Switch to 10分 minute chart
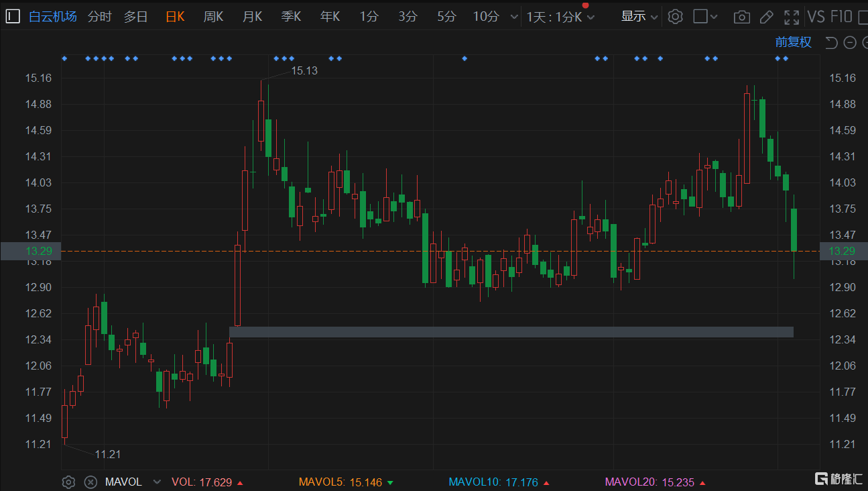This screenshot has width=868, height=491. (x=486, y=17)
